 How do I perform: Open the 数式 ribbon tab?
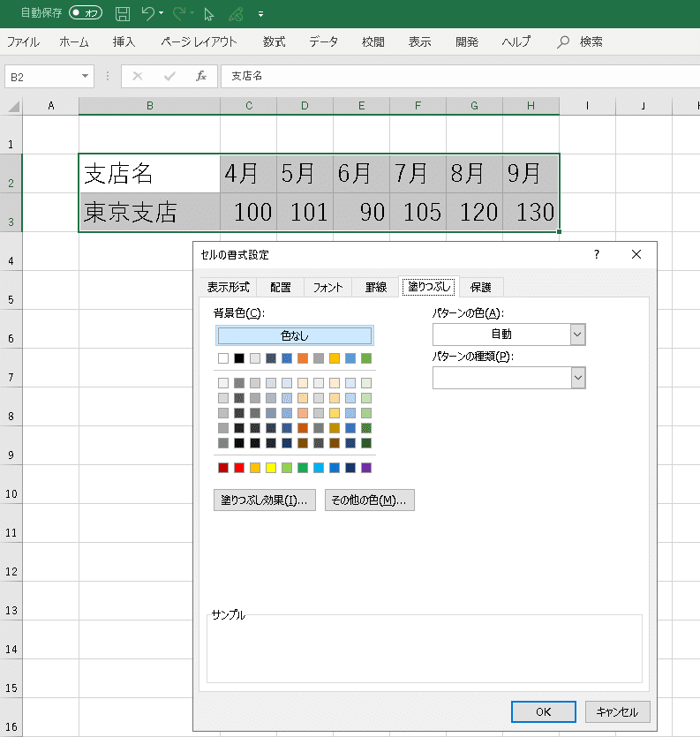(x=274, y=41)
